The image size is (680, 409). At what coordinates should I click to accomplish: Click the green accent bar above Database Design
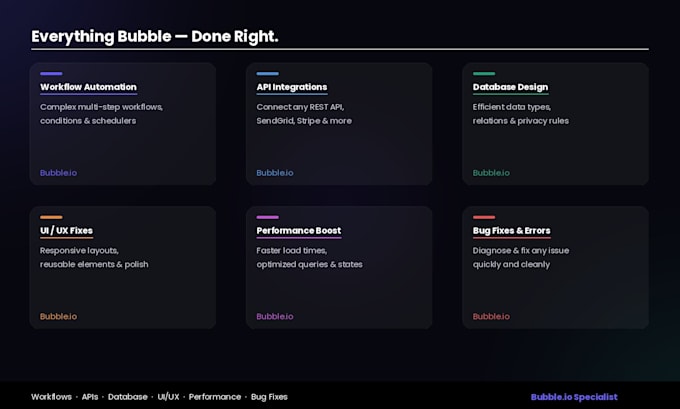tap(484, 74)
